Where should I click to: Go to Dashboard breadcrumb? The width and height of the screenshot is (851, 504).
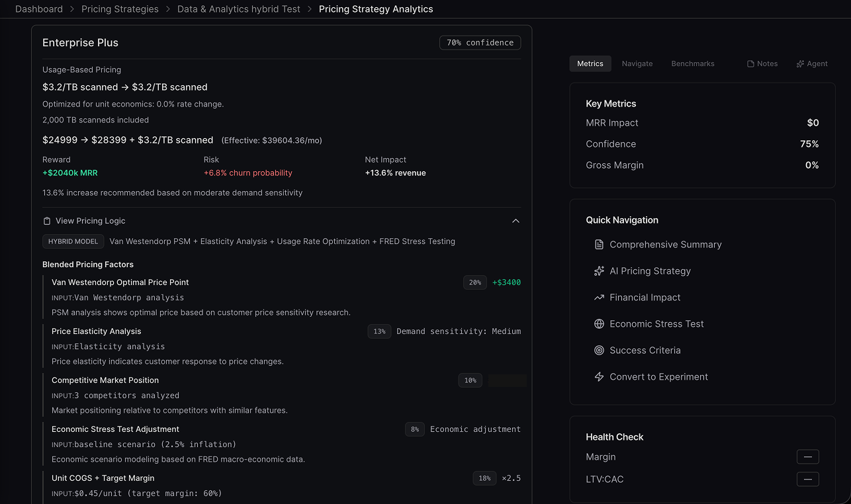39,9
